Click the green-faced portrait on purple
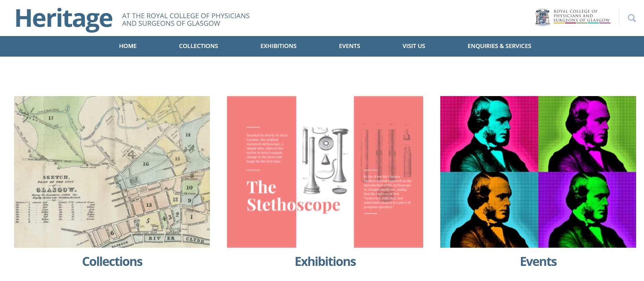Screen dimensions: 644x281 click(587, 210)
